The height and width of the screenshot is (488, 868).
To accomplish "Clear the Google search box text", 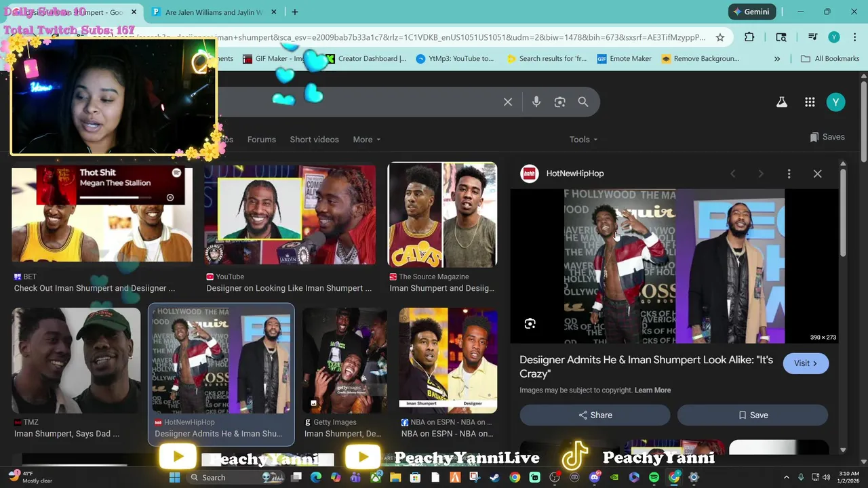I will pos(508,102).
